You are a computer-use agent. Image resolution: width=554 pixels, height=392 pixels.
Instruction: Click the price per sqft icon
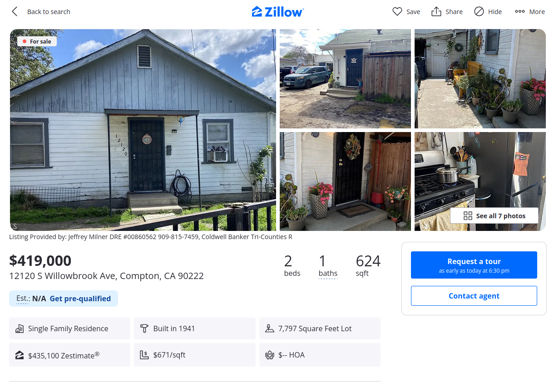click(x=144, y=355)
